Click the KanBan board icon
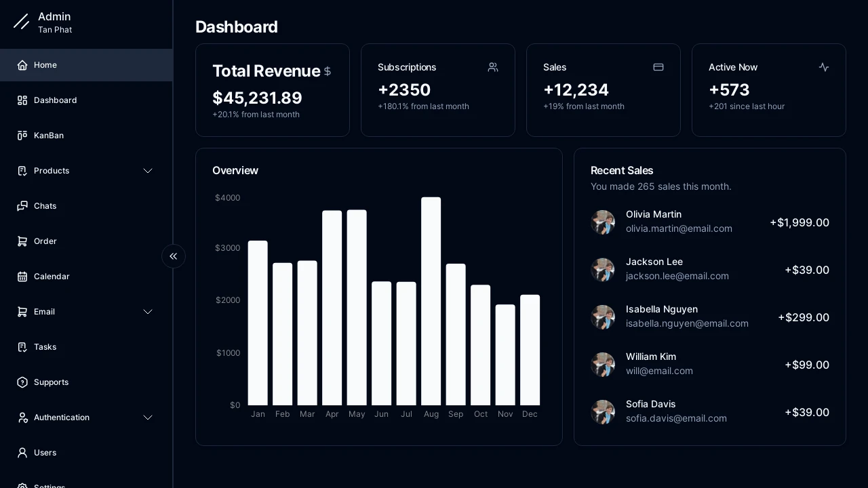Image resolution: width=868 pixels, height=488 pixels. 22,136
